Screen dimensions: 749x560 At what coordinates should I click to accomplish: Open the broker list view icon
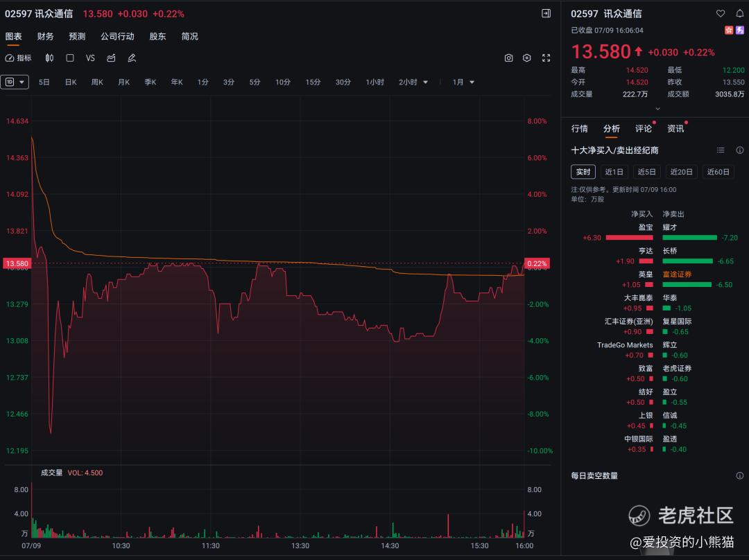(721, 150)
